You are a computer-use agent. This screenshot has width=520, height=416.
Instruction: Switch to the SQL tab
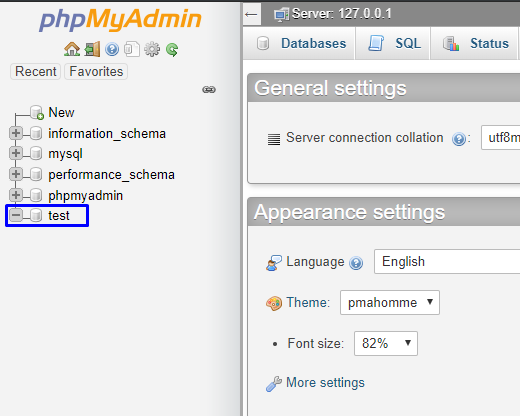393,43
